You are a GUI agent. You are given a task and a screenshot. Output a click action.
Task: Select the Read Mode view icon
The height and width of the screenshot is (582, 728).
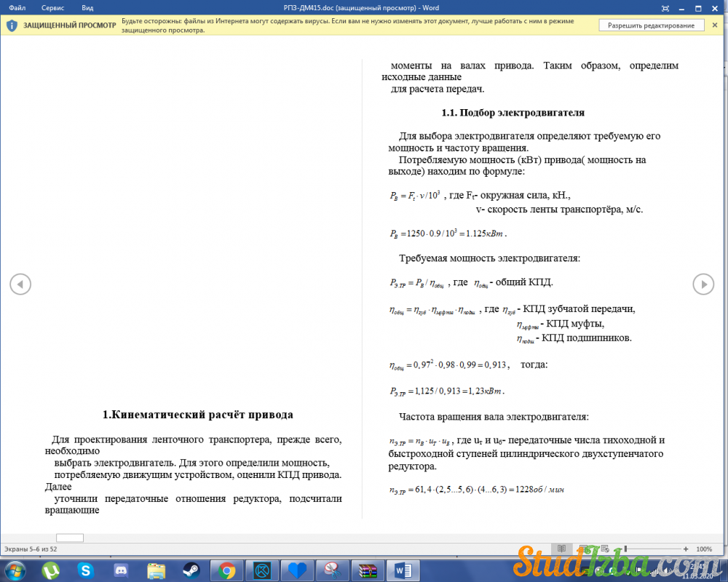(562, 549)
